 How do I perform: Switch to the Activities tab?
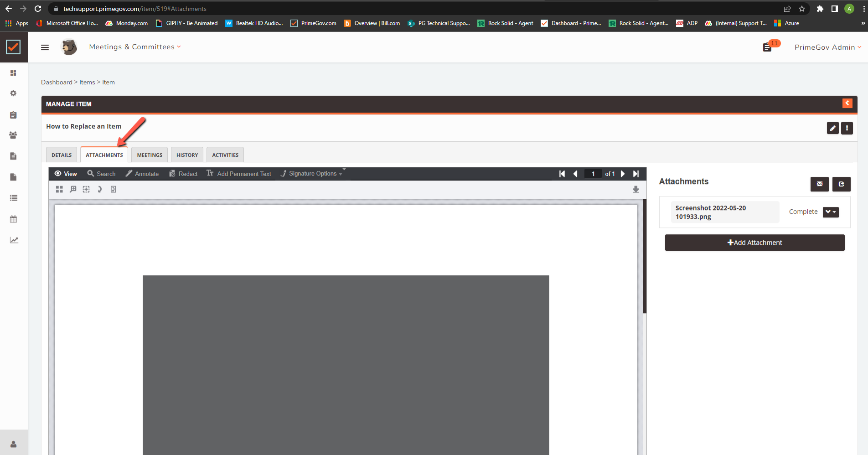[x=225, y=155]
